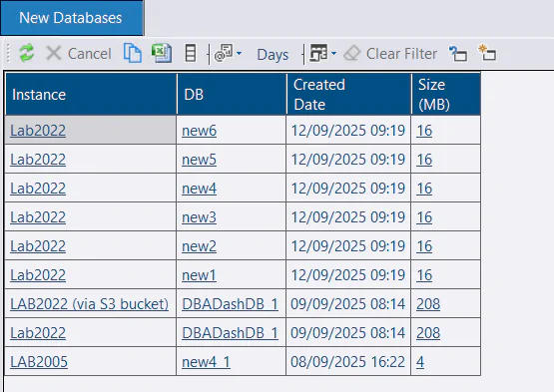Viewport: 554px width, 392px height.
Task: Click size 16 link in new6 row
Action: [424, 131]
